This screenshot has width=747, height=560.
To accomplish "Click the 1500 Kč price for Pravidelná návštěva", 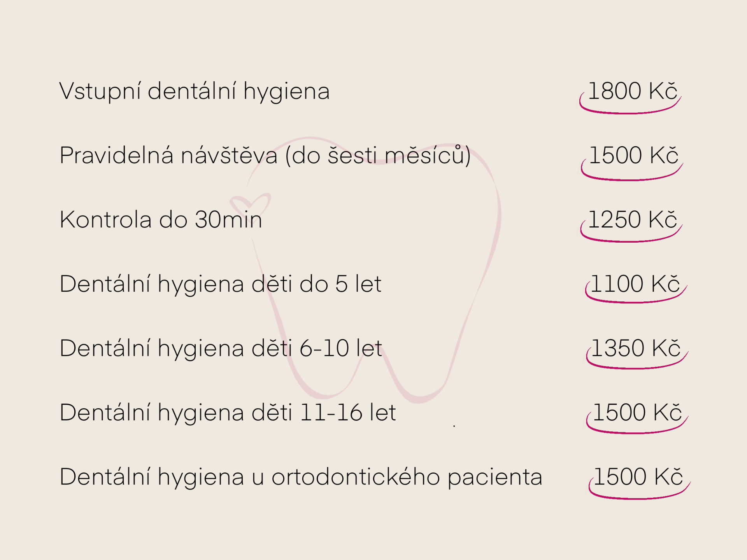I will [633, 155].
